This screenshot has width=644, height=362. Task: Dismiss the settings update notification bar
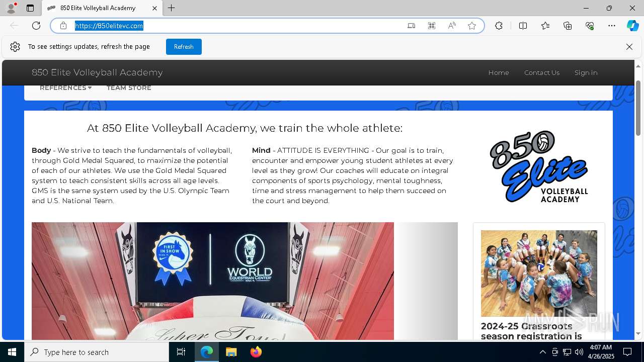(x=629, y=47)
